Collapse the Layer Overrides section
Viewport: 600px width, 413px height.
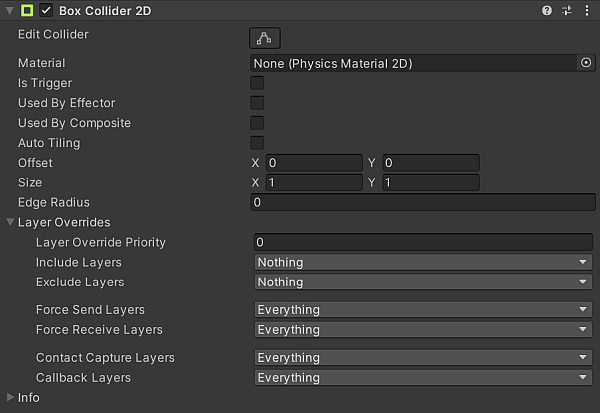point(11,222)
